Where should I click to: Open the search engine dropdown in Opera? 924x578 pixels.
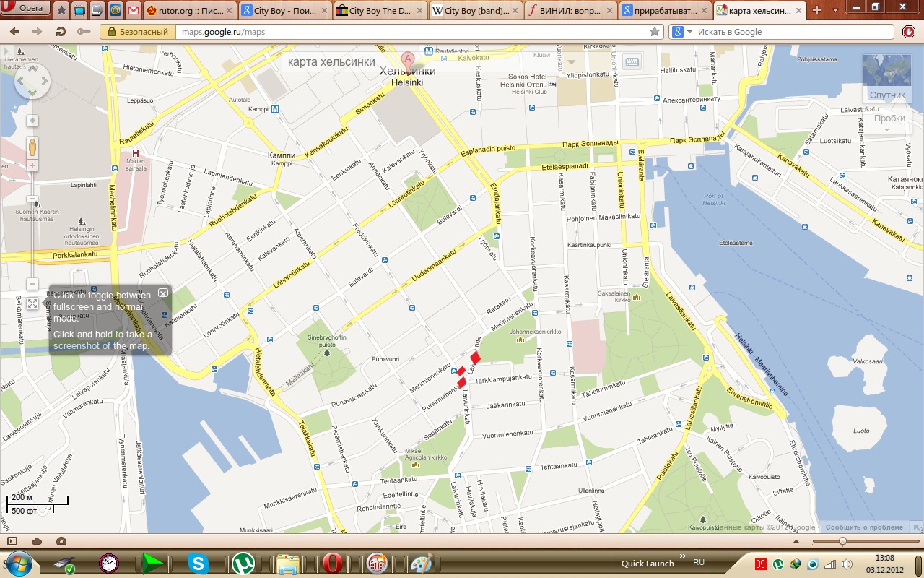[x=689, y=32]
